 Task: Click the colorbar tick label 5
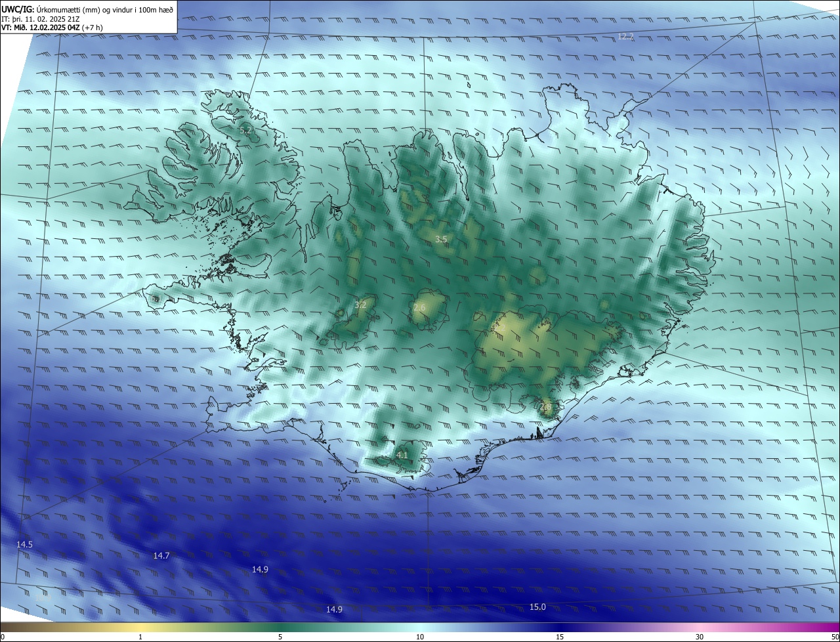(x=280, y=637)
